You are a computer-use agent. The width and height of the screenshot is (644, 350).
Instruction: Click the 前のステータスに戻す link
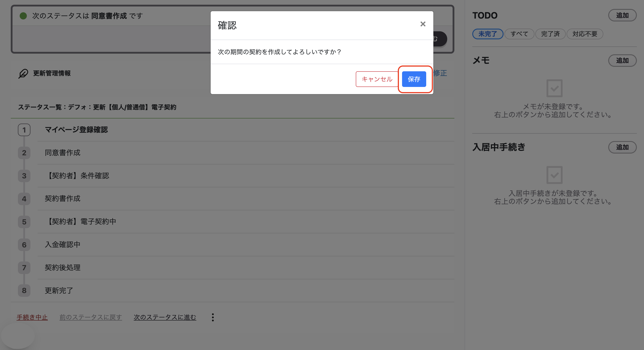click(91, 317)
